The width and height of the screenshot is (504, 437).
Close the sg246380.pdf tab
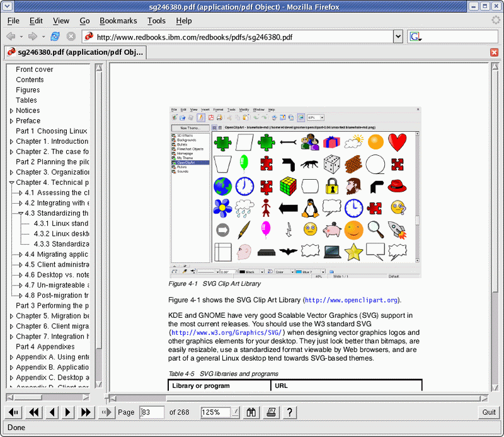tap(494, 52)
